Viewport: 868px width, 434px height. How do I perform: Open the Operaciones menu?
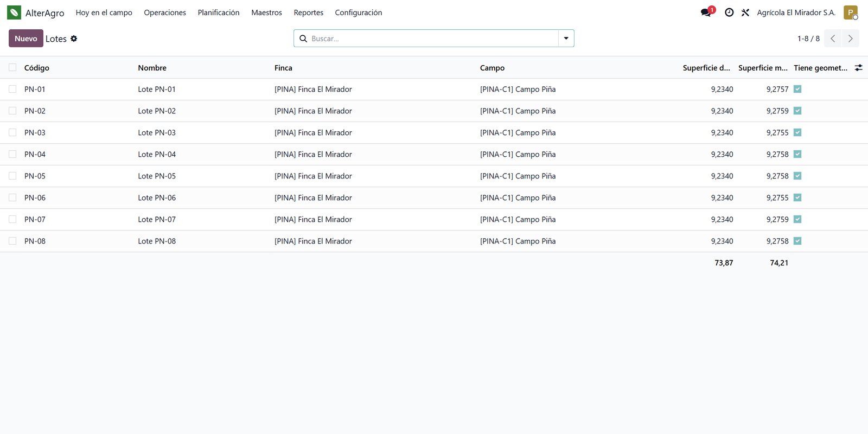pyautogui.click(x=165, y=12)
